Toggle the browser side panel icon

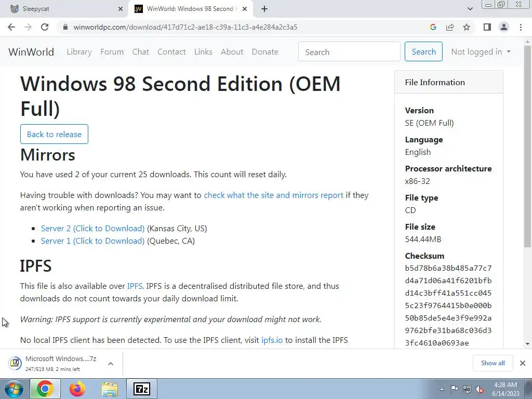[487, 27]
